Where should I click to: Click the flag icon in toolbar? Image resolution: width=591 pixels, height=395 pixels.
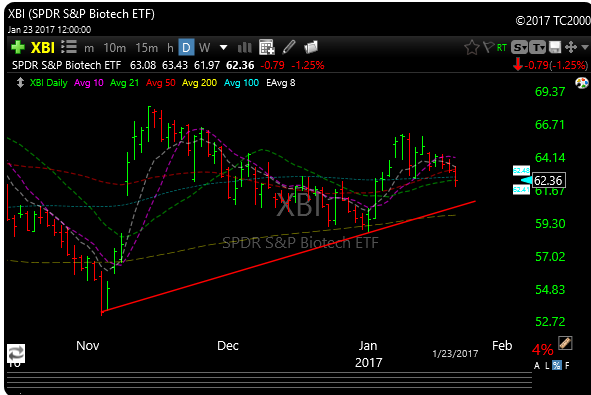coord(488,47)
